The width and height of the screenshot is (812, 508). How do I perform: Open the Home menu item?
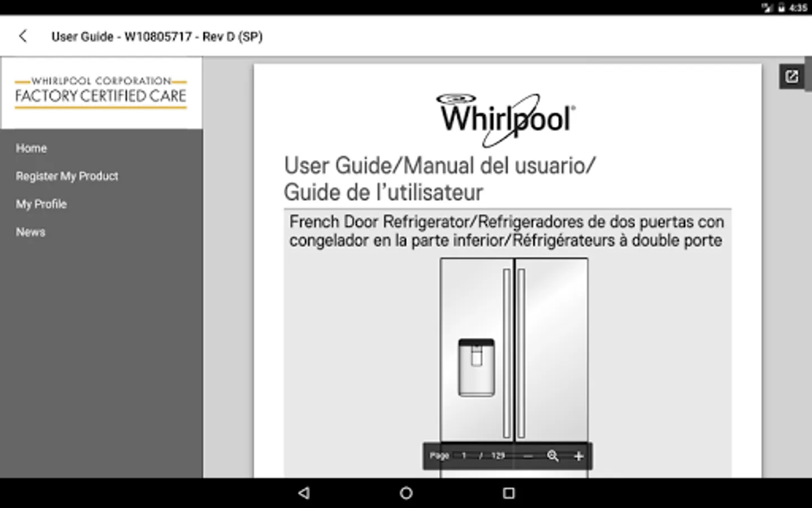[x=32, y=148]
